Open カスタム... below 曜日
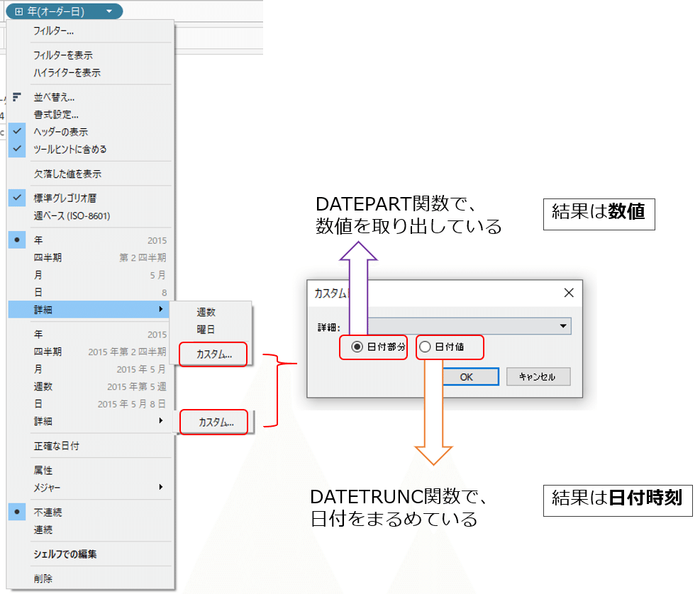The image size is (700, 594). click(214, 354)
